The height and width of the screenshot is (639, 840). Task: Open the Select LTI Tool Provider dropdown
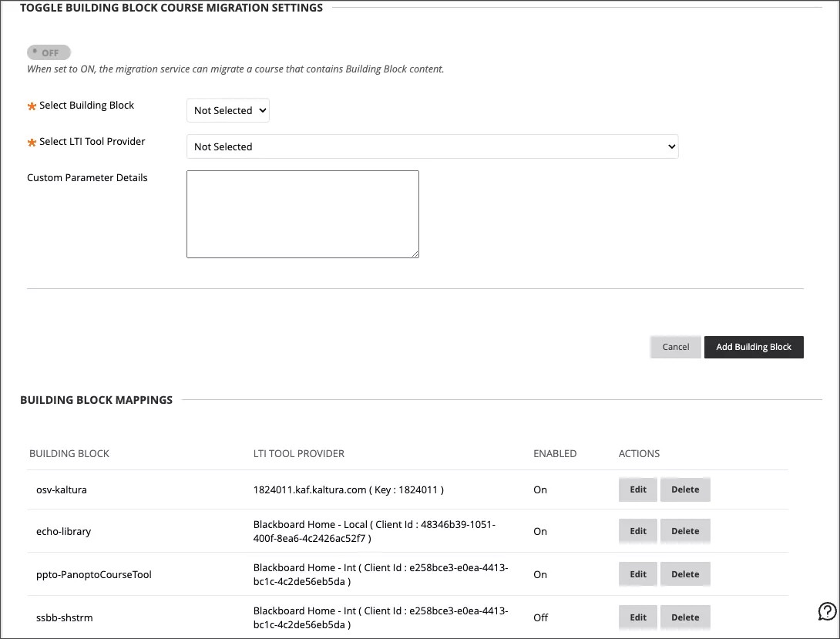tap(432, 146)
